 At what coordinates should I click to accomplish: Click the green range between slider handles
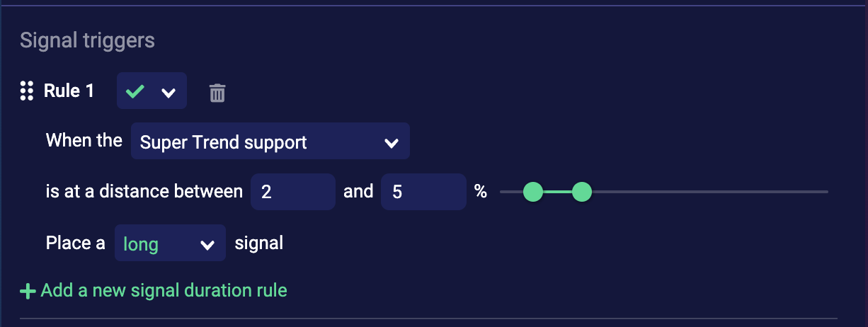pos(557,192)
